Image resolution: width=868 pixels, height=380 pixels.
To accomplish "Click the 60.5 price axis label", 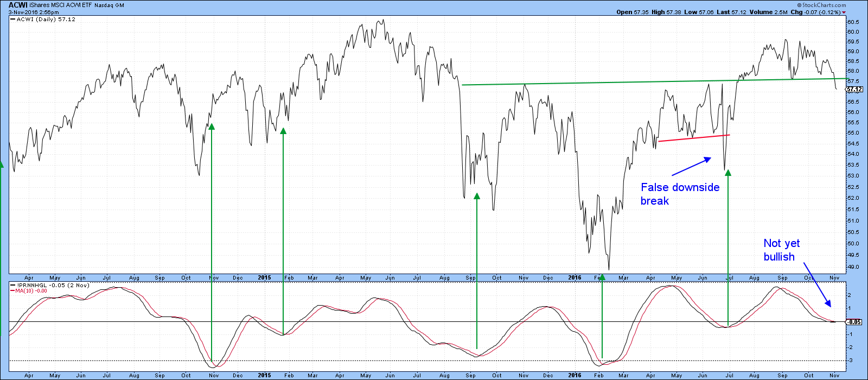I will coord(853,22).
